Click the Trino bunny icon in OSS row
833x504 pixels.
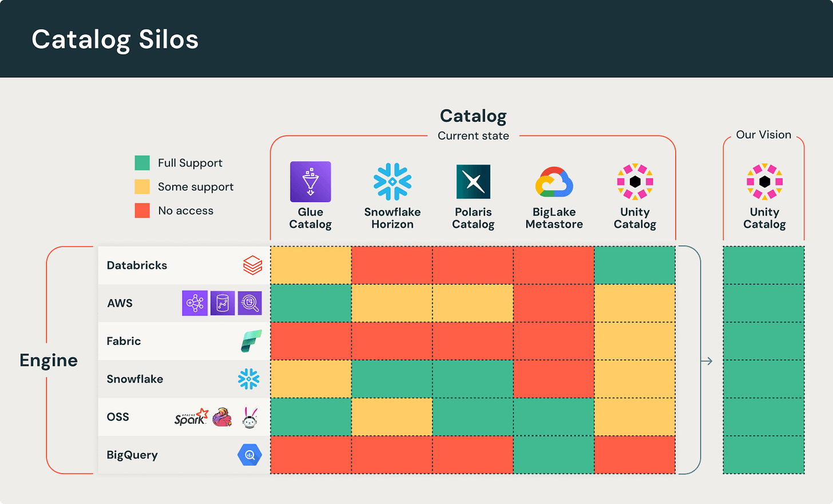click(x=250, y=418)
